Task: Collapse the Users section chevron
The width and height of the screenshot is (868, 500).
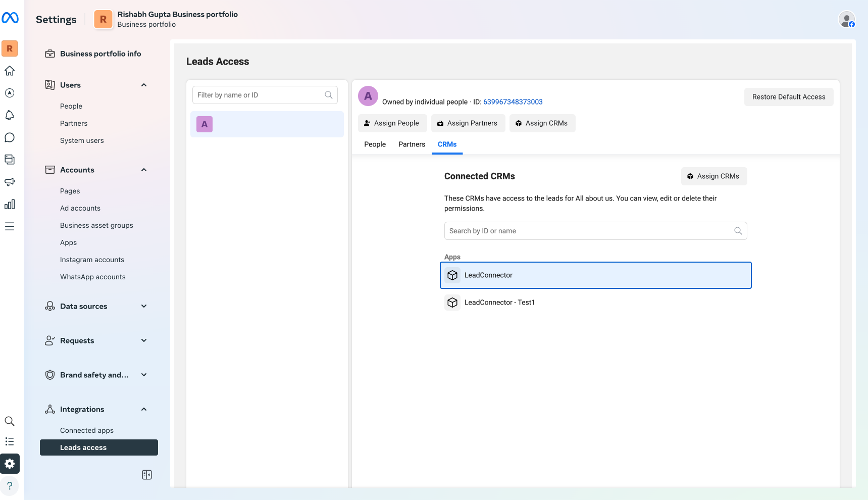Action: tap(144, 85)
